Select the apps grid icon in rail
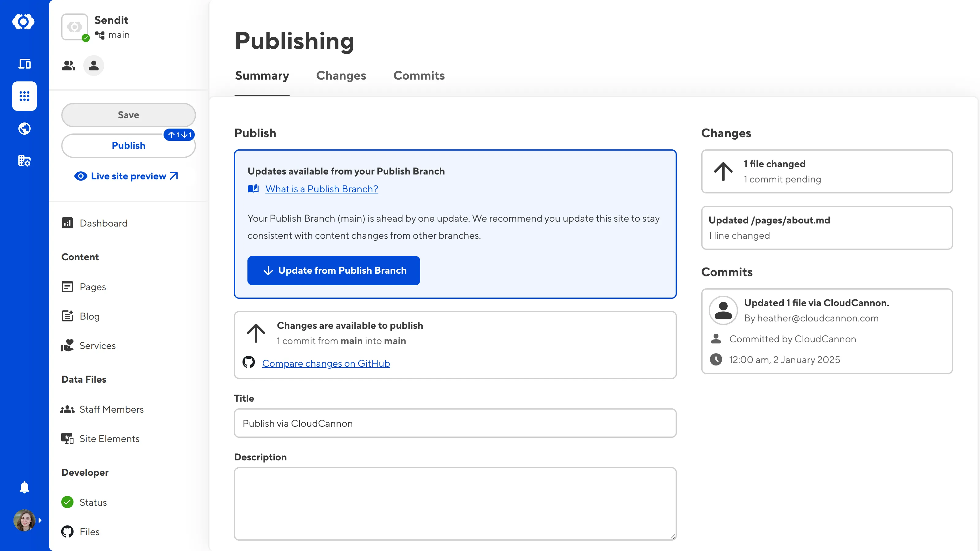 coord(24,96)
